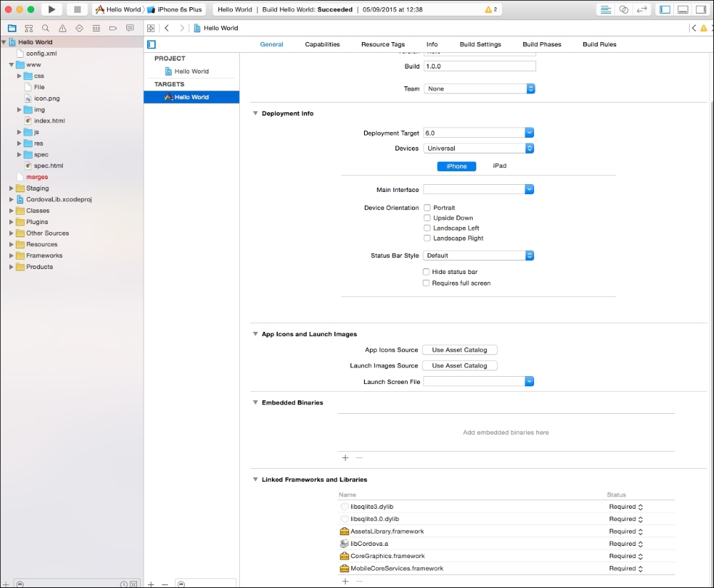Viewport: 714px width, 588px height.
Task: Expand the Staging folder
Action: coord(11,188)
